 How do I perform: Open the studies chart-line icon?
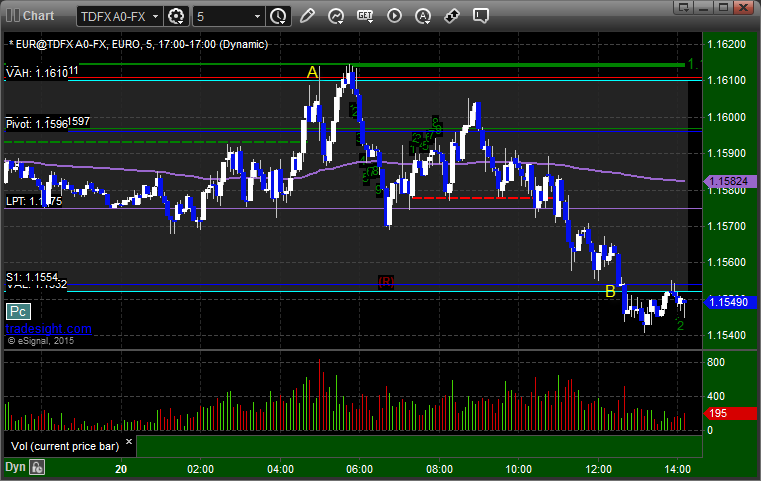coord(336,16)
